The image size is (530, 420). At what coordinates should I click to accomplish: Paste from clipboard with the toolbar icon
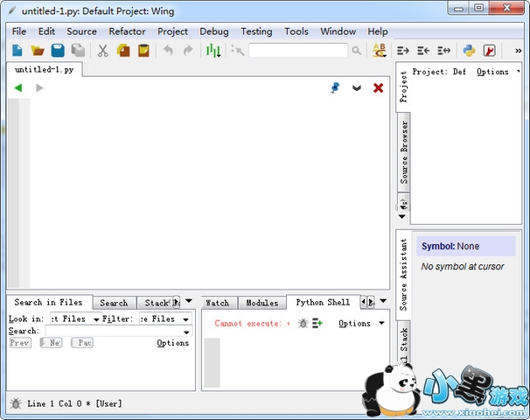pyautogui.click(x=143, y=51)
